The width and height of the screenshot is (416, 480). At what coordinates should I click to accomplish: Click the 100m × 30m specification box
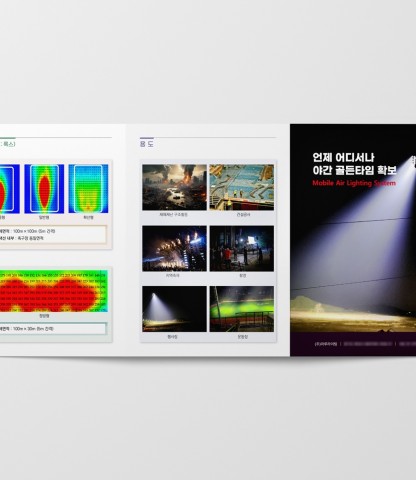tap(53, 329)
